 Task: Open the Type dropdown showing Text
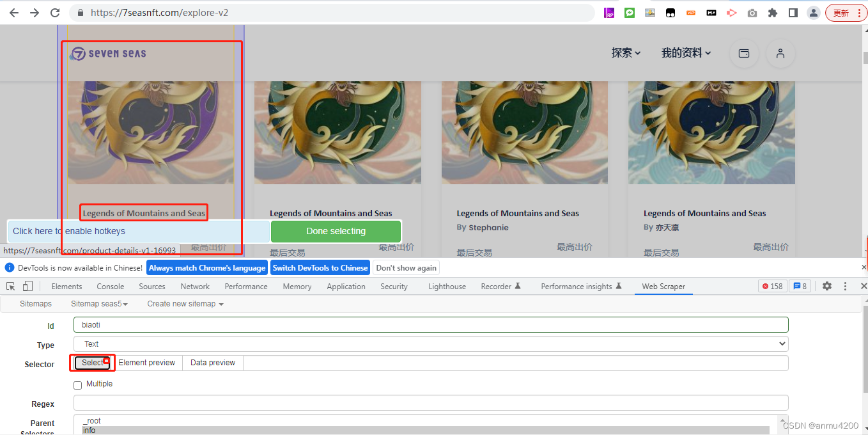click(x=431, y=344)
